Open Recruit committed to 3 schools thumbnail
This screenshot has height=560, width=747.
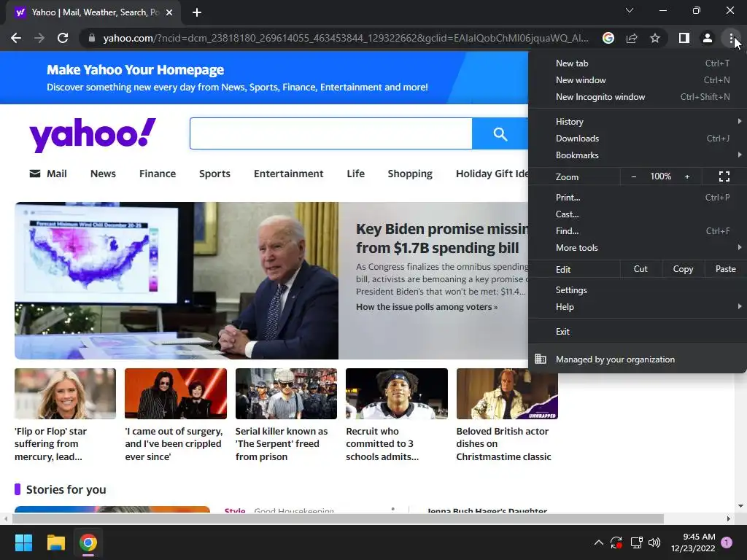(x=397, y=394)
